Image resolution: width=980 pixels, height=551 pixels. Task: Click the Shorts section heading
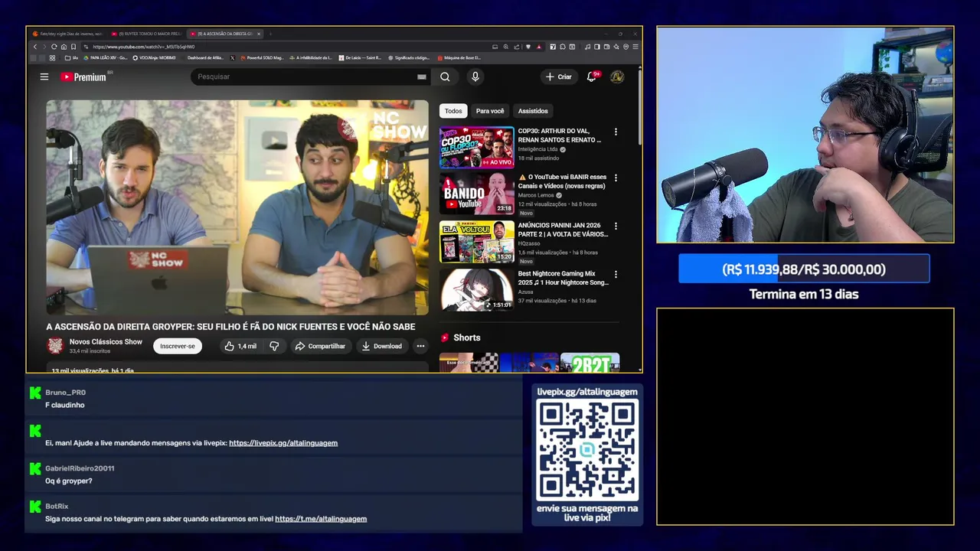[x=466, y=337]
